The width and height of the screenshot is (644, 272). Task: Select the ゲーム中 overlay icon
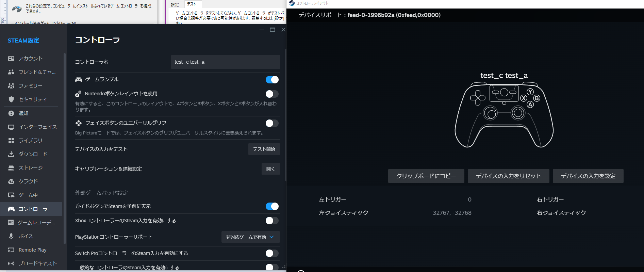(11, 195)
